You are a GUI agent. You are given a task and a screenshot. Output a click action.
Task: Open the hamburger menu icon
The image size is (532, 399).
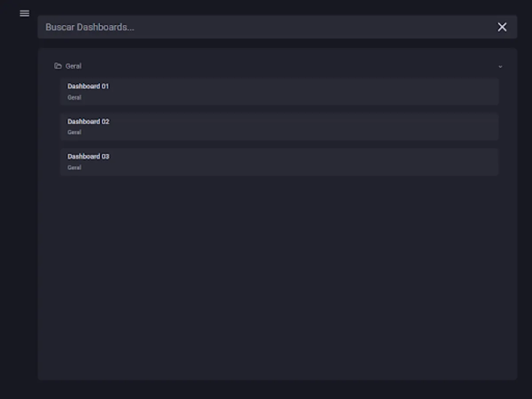(x=24, y=13)
